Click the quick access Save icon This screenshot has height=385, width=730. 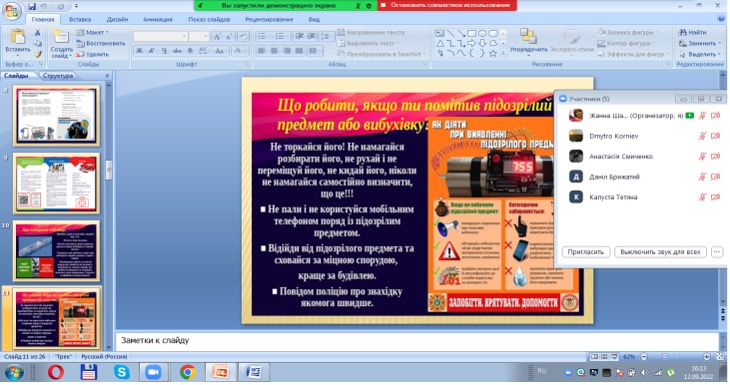click(x=32, y=7)
